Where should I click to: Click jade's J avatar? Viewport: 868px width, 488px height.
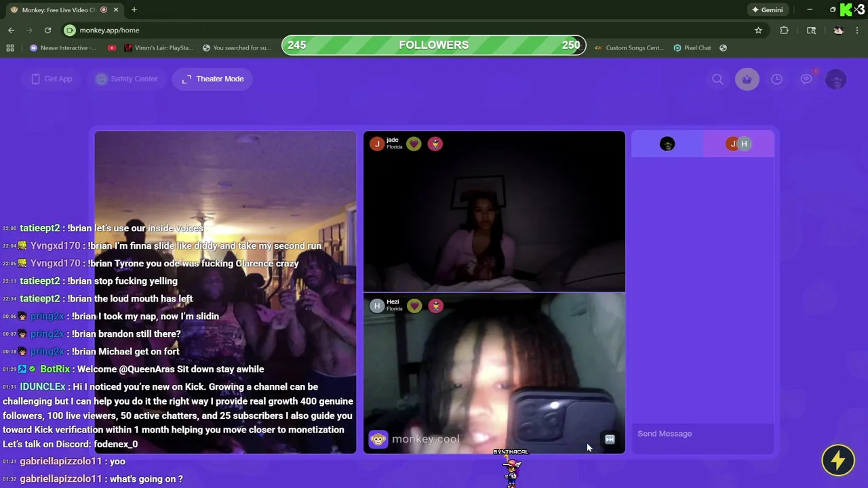coord(377,144)
